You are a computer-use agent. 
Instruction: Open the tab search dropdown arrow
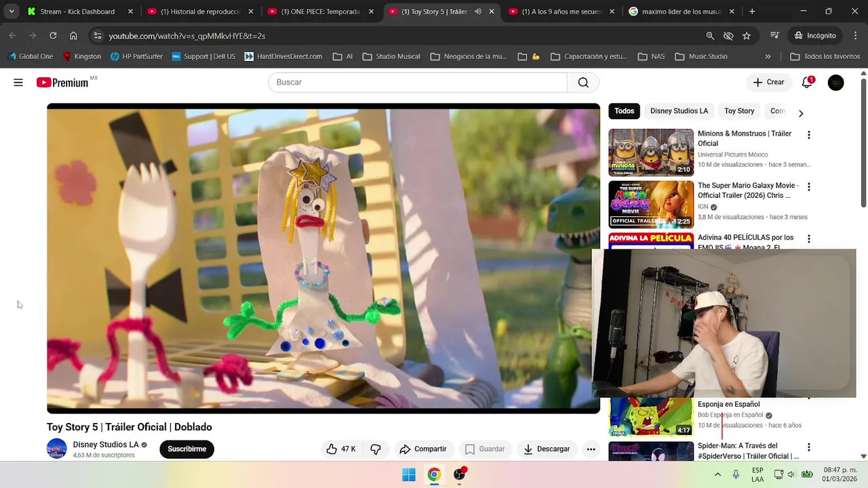tap(11, 12)
